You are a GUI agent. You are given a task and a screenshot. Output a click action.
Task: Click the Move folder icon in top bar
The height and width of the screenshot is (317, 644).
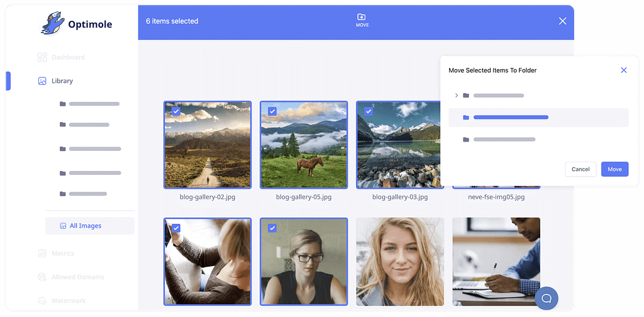tap(361, 17)
